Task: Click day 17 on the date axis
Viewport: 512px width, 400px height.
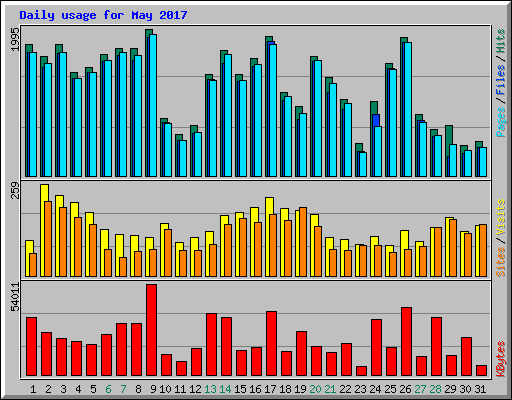Action: point(270,389)
